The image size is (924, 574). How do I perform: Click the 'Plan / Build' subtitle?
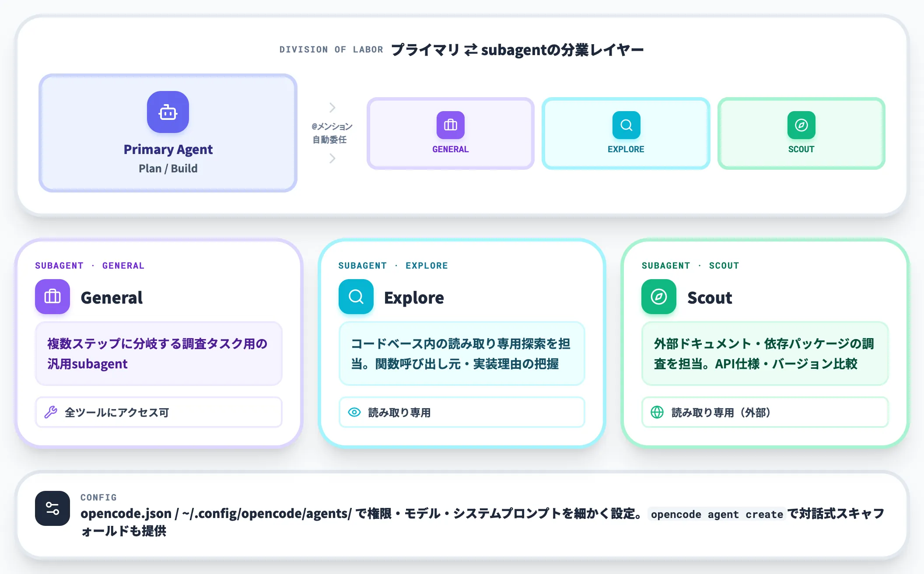point(168,168)
